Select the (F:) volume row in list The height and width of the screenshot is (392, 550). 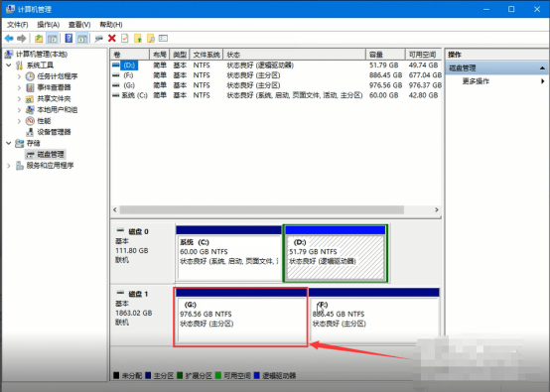pos(276,75)
